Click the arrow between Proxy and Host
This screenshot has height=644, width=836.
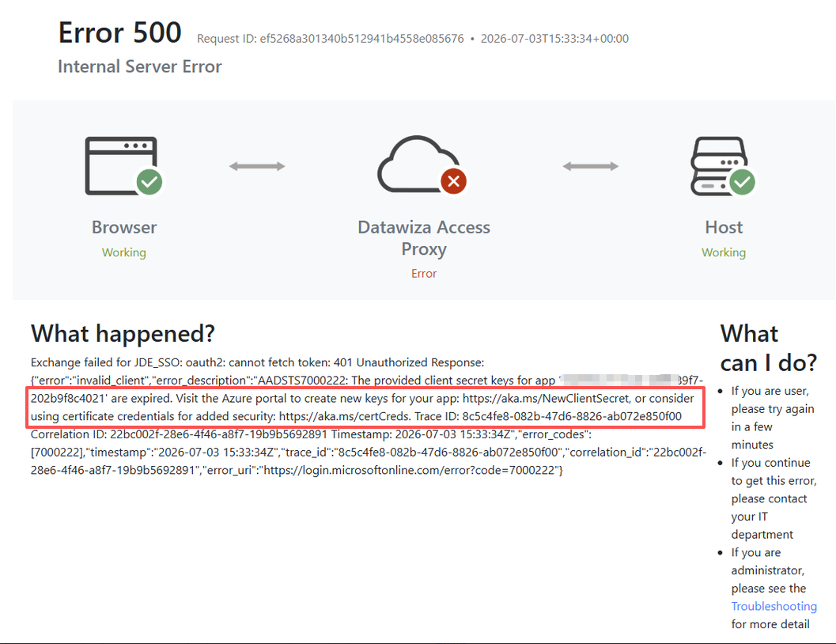591,166
